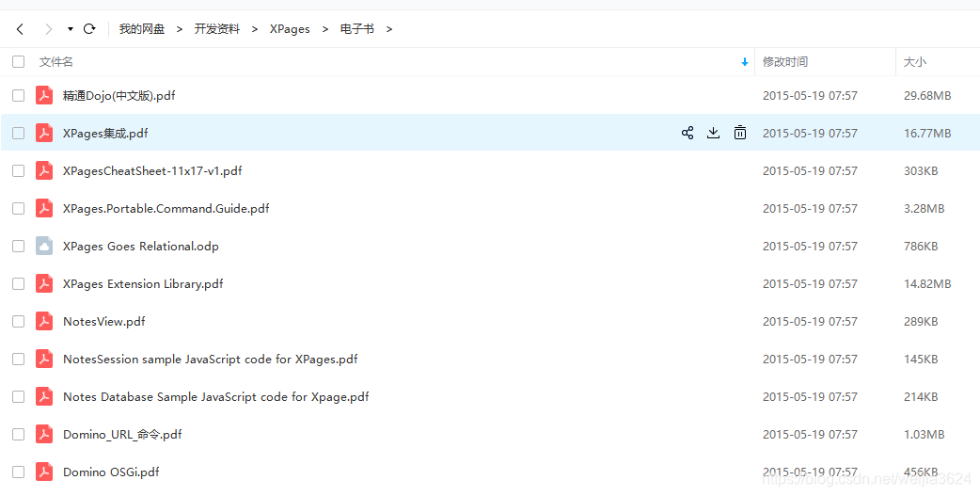980x496 pixels.
Task: Delete the XPages集成.pdf file
Action: (740, 133)
